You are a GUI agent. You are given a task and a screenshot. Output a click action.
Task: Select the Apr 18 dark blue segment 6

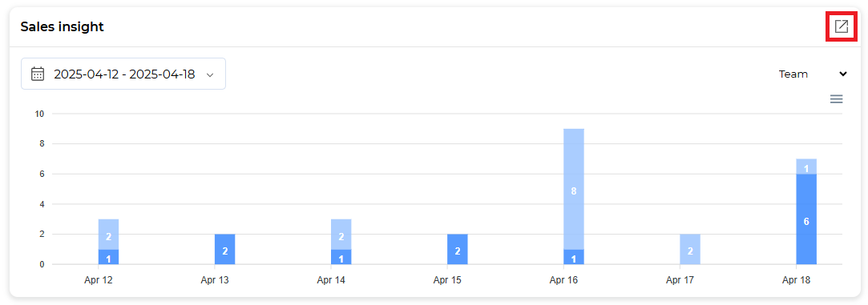tap(806, 219)
